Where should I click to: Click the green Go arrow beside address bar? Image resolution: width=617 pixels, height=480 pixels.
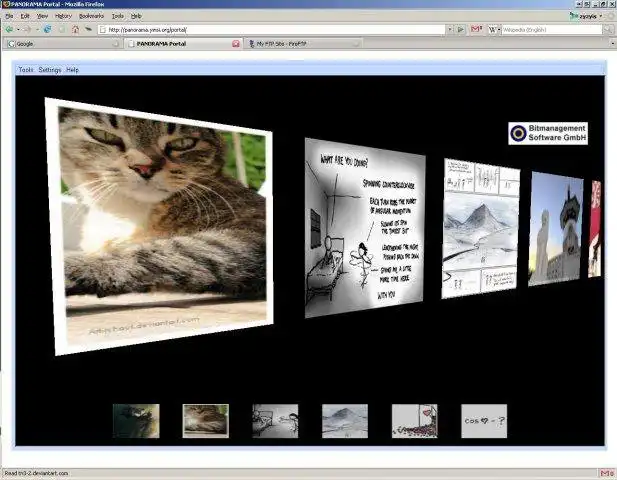pos(460,30)
